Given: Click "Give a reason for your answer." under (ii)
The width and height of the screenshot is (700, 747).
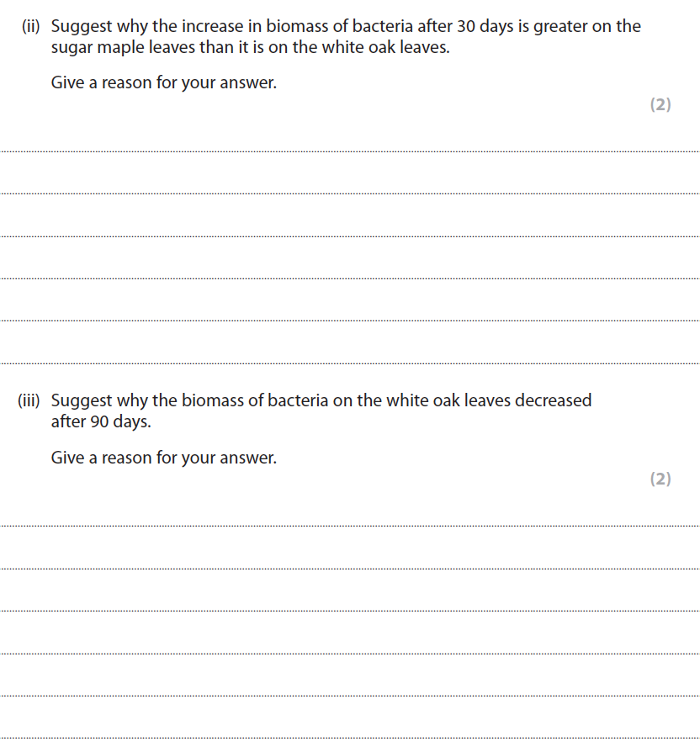Looking at the screenshot, I should tap(163, 84).
